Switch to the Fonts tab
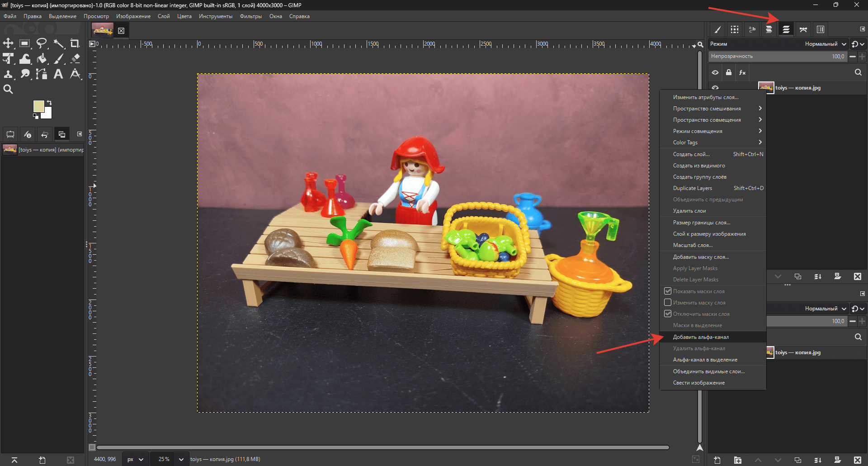The width and height of the screenshot is (868, 466). pyautogui.click(x=752, y=29)
